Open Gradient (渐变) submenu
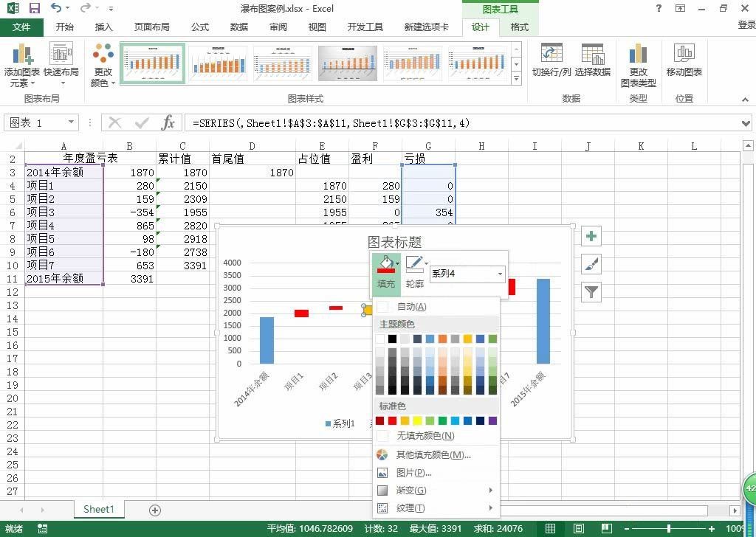 (436, 491)
